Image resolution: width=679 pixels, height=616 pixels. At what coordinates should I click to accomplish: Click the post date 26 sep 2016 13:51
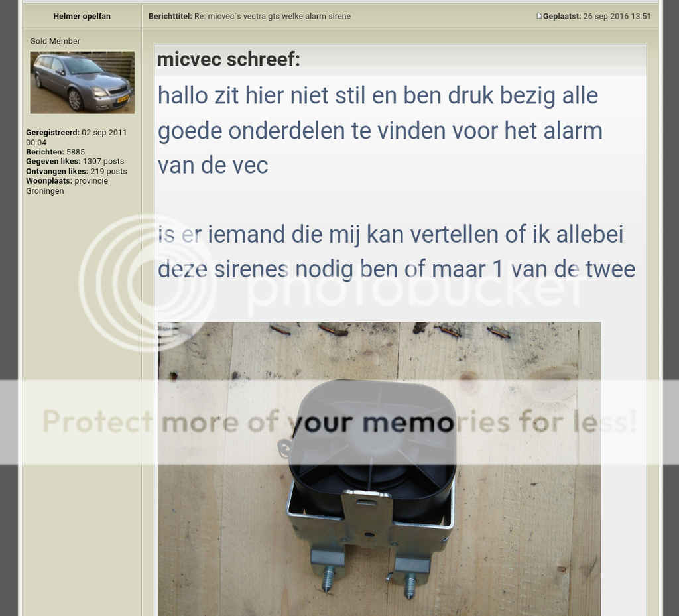617,16
